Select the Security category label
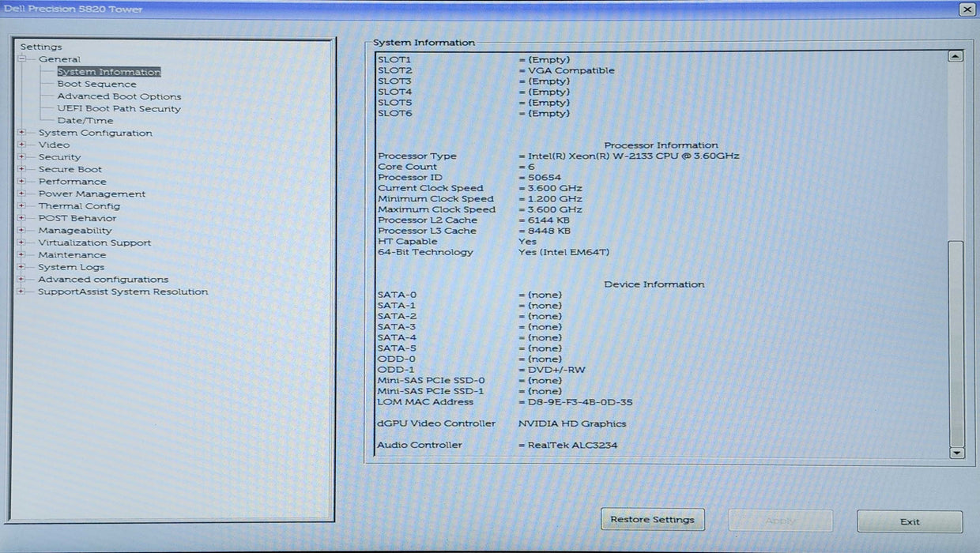980x553 pixels. tap(59, 157)
